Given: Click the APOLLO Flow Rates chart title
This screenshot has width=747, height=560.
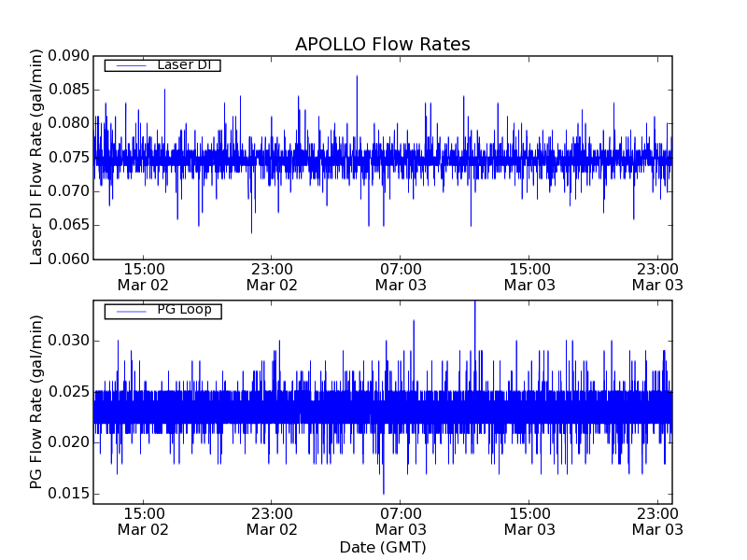Looking at the screenshot, I should [x=382, y=45].
